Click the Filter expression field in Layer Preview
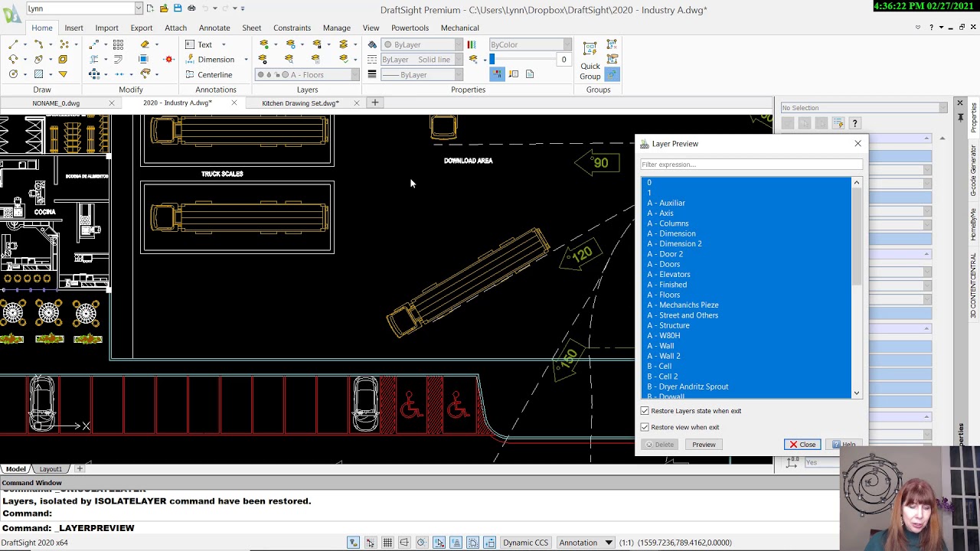The image size is (980, 551). (751, 165)
